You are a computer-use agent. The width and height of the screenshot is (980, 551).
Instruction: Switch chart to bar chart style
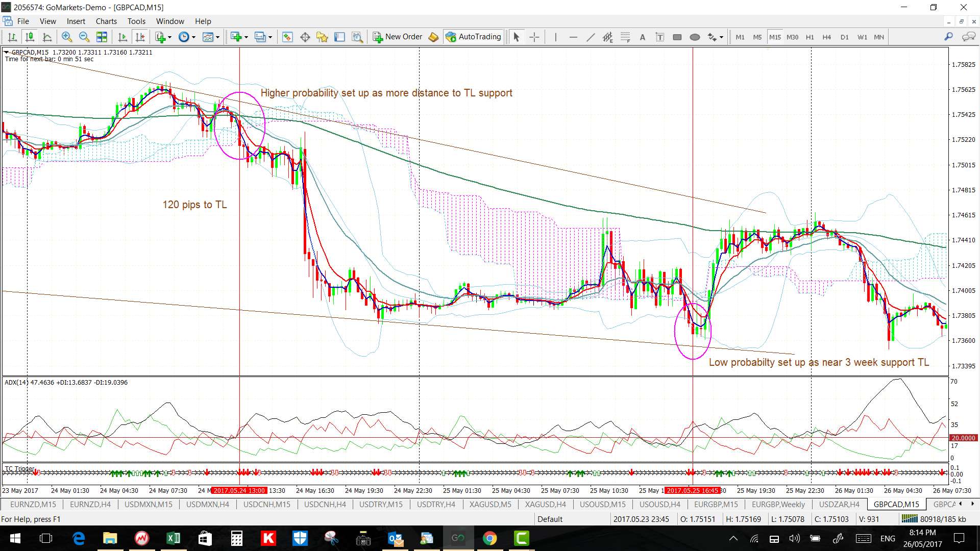point(12,37)
